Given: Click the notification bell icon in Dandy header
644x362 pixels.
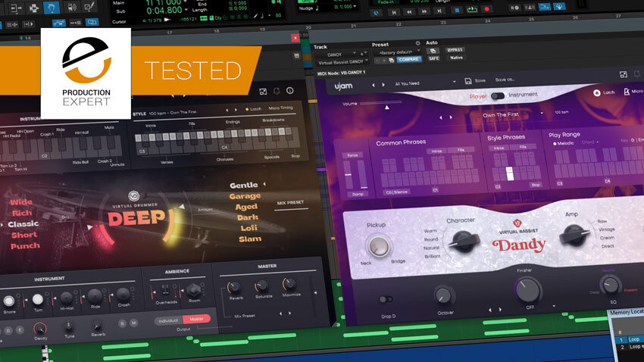Looking at the screenshot, I should pyautogui.click(x=637, y=74).
